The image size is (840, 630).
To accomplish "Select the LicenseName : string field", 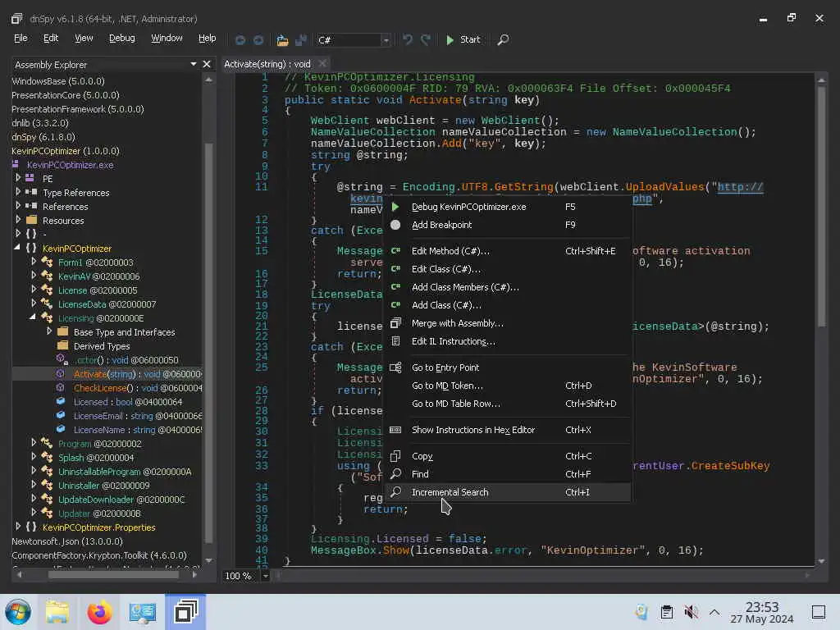I will point(138,430).
